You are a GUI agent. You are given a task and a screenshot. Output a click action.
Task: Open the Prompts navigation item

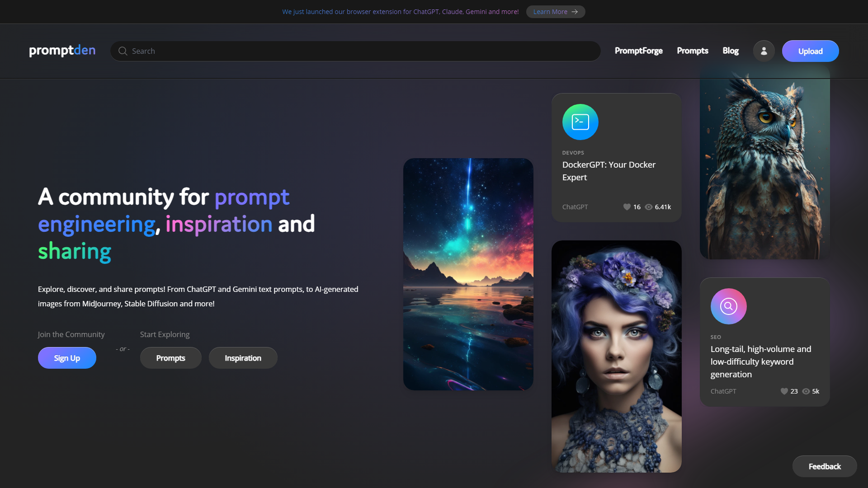692,51
